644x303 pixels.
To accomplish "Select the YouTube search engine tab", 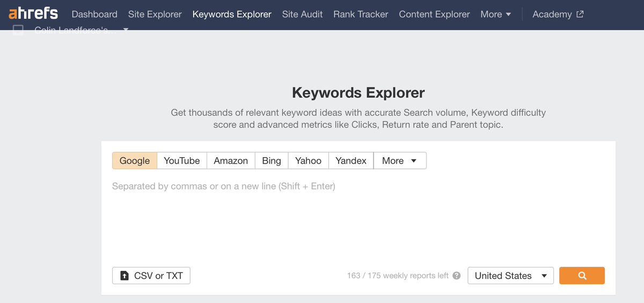I will point(182,161).
